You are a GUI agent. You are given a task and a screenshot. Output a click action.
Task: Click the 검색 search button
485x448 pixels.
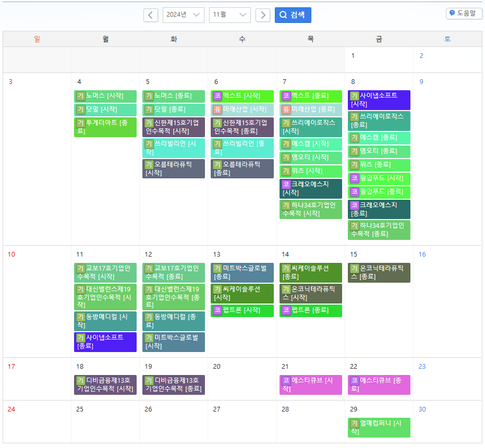(x=293, y=15)
